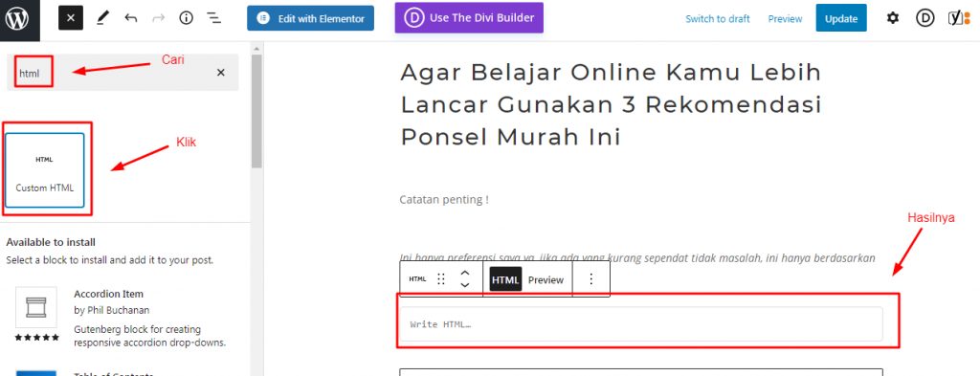
Task: Click the Preview link in top bar
Action: coord(785,19)
